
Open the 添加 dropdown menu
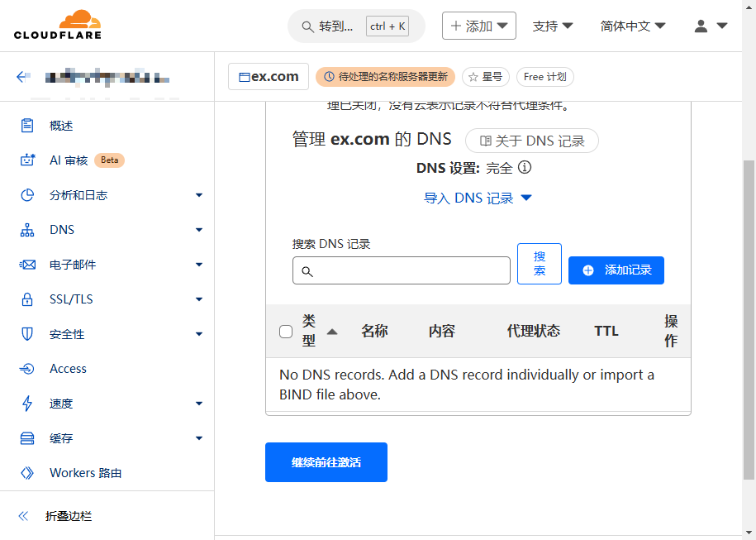[479, 26]
